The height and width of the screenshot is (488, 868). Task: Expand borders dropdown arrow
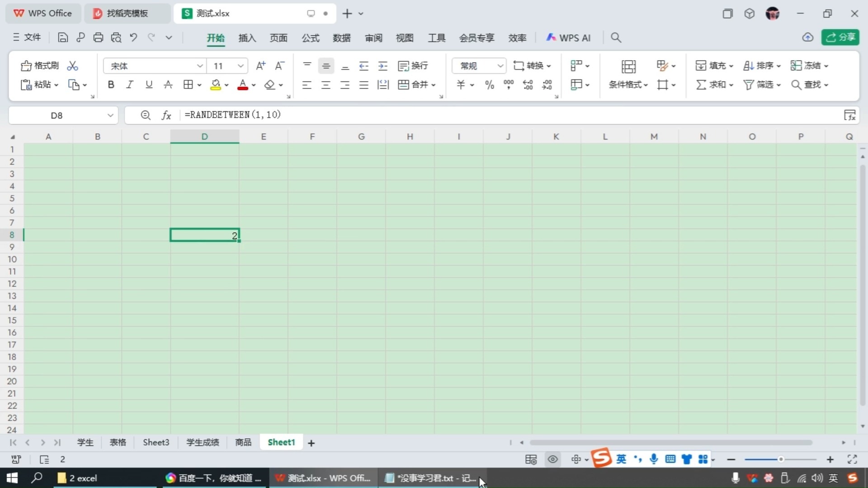coord(199,85)
